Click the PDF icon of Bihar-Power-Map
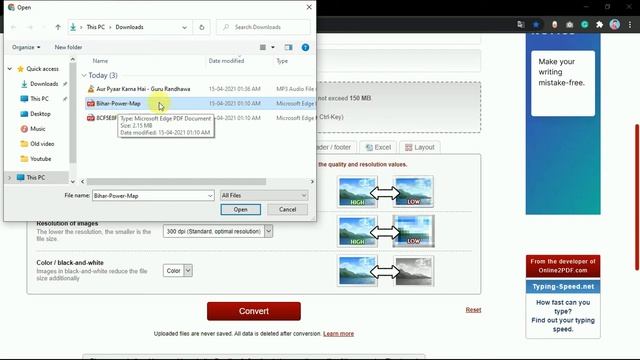Screen dimensions: 640x360 coord(91,104)
